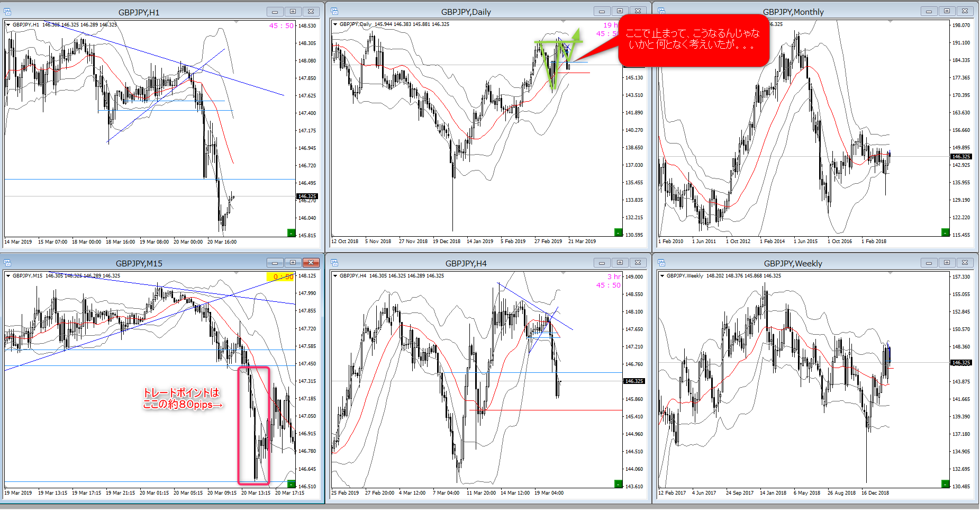
Task: Maximize the GBPJPY,Daily chart window
Action: [x=620, y=11]
